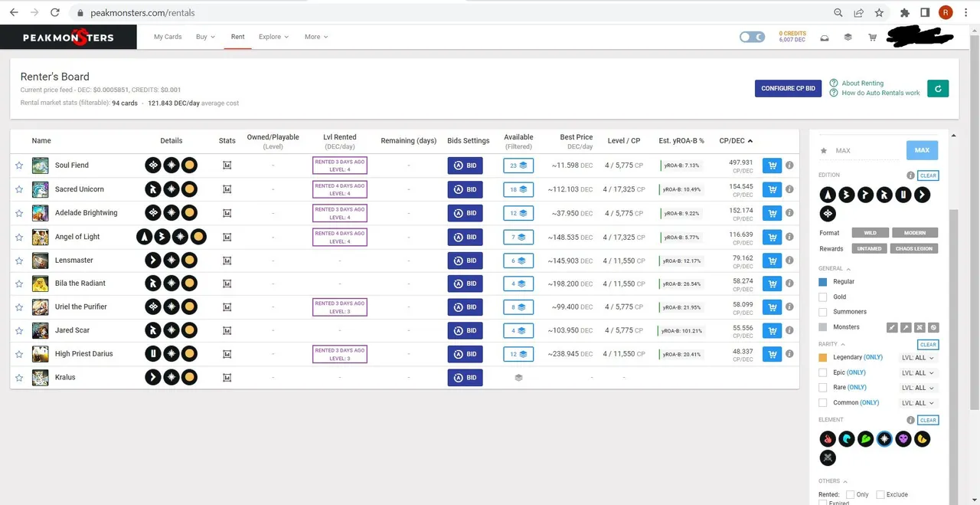Open the inbox tray icon in header

coord(825,37)
